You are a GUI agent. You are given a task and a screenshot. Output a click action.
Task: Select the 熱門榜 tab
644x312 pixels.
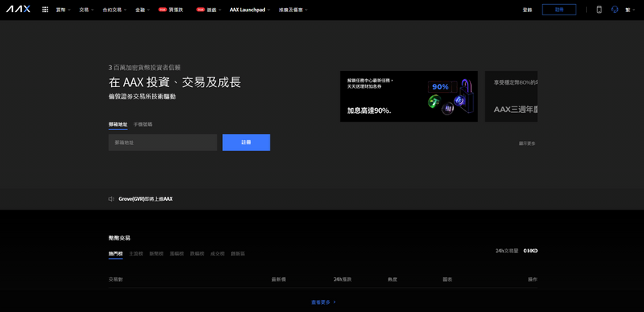(115, 254)
